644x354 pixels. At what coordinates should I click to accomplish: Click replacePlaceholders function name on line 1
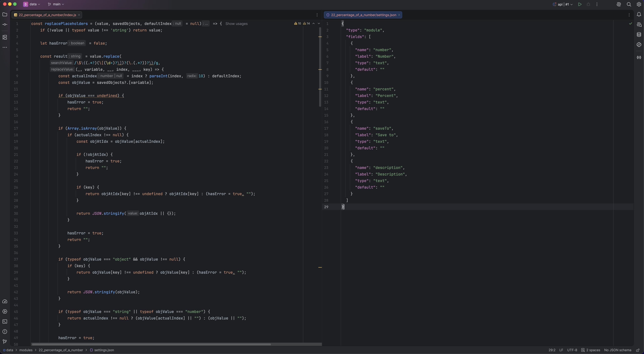point(66,24)
